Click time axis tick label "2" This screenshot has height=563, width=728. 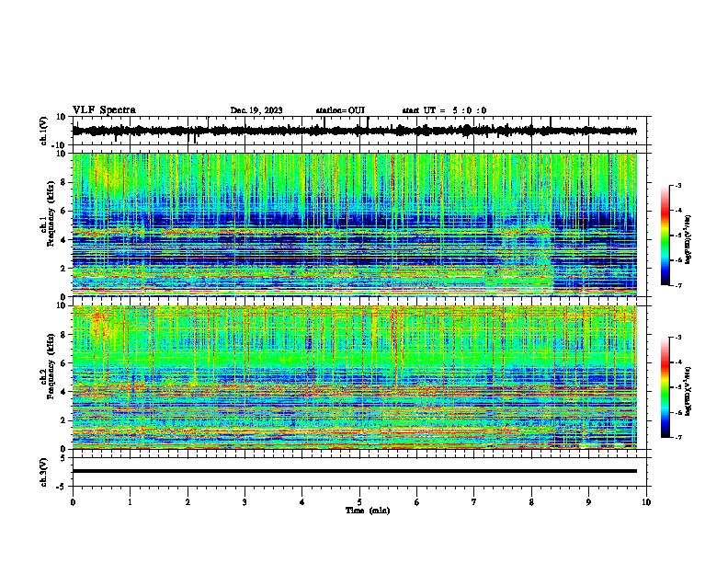[188, 502]
